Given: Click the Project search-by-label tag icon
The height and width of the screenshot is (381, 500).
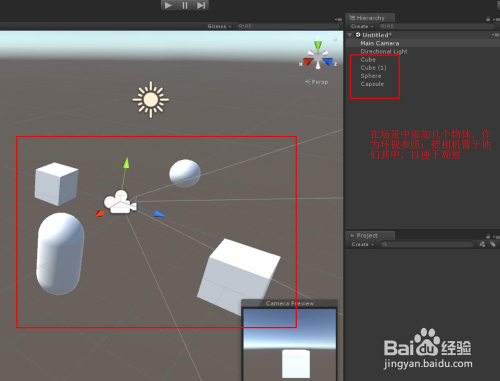Looking at the screenshot, I should coord(493,244).
